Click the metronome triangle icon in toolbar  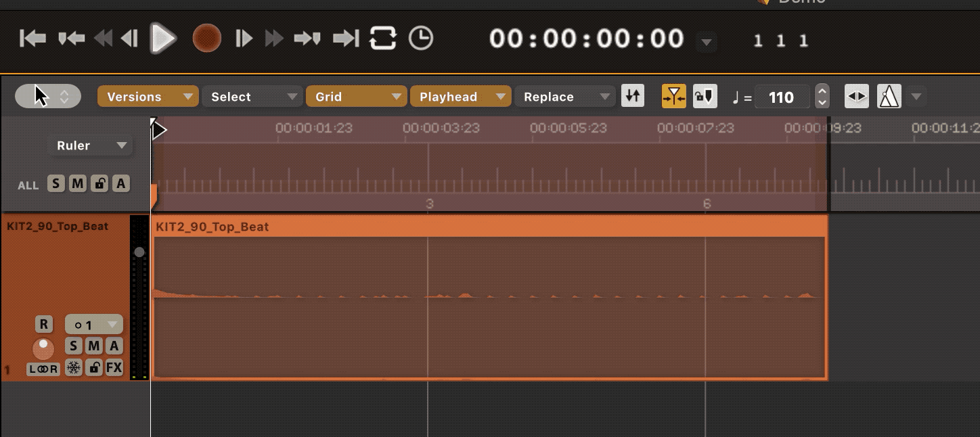[x=889, y=96]
